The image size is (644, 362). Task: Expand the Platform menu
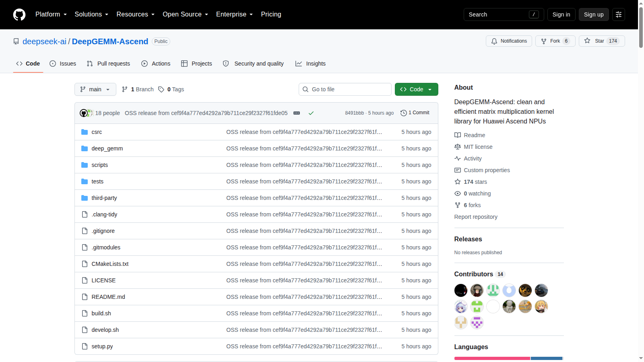pos(51,14)
